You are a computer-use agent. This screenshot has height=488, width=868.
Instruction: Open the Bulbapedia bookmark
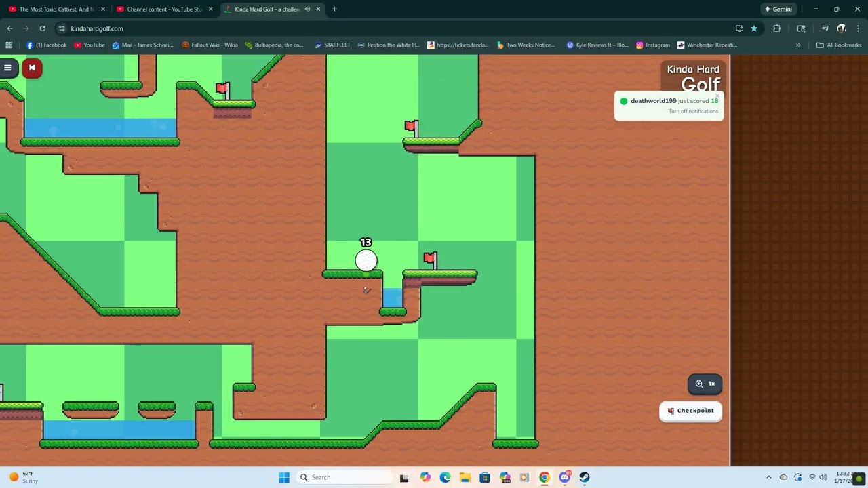pos(275,45)
